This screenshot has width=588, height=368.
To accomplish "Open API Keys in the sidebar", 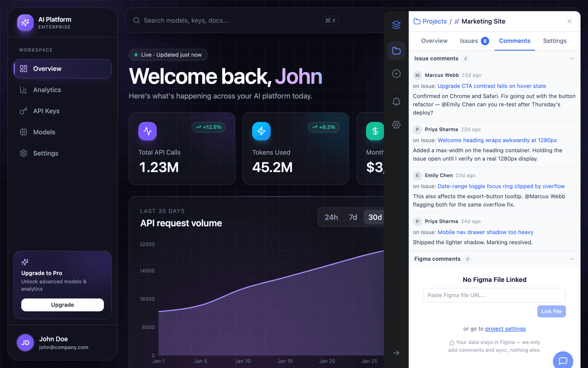I will (62, 111).
